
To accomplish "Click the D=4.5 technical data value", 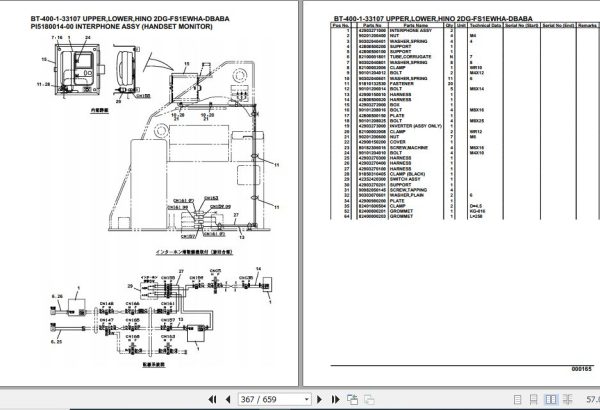I will 476,206.
